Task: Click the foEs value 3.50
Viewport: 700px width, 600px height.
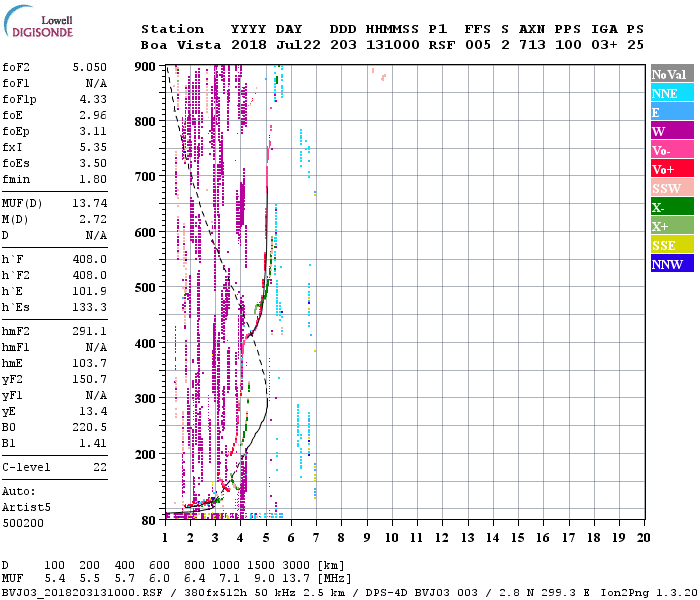Action: point(93,163)
